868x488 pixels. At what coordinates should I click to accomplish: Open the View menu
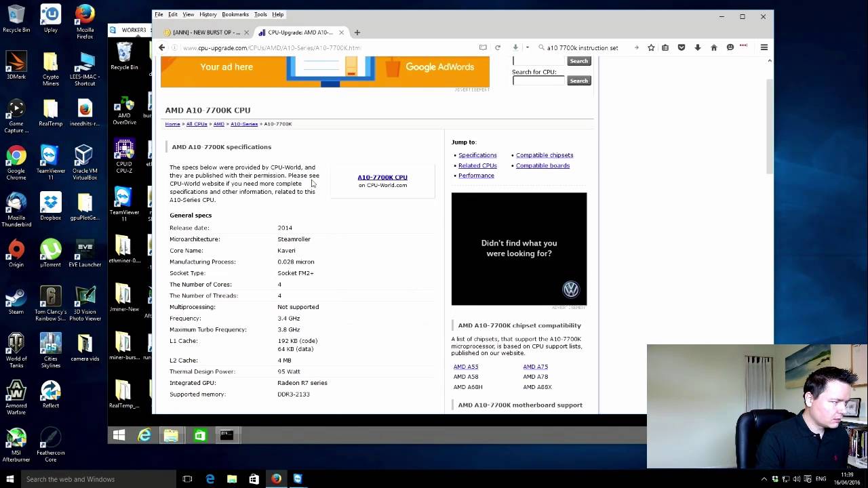click(189, 14)
